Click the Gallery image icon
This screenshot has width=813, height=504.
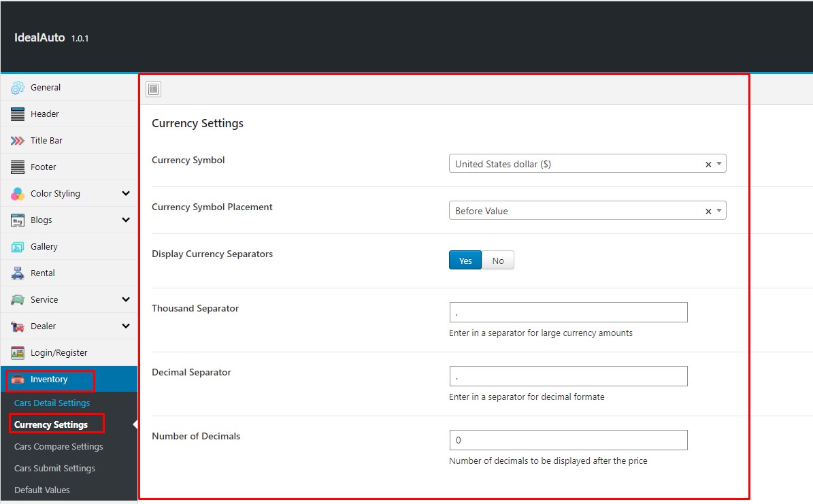coord(18,247)
